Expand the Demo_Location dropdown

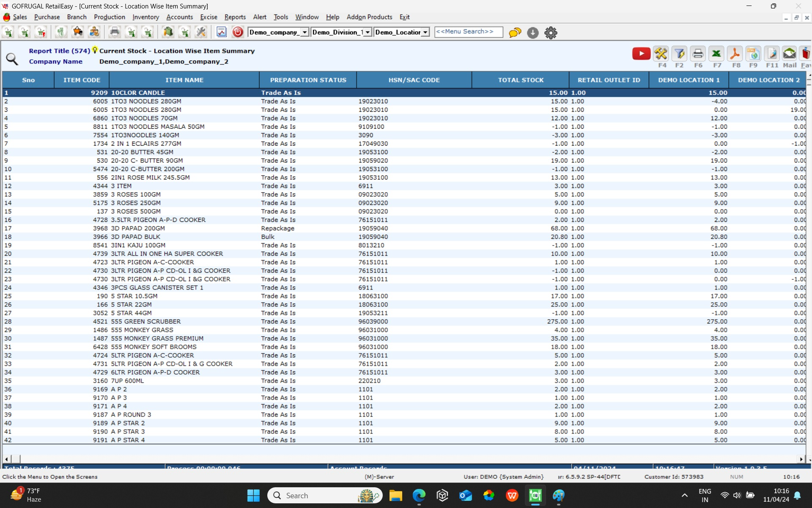[x=425, y=33]
